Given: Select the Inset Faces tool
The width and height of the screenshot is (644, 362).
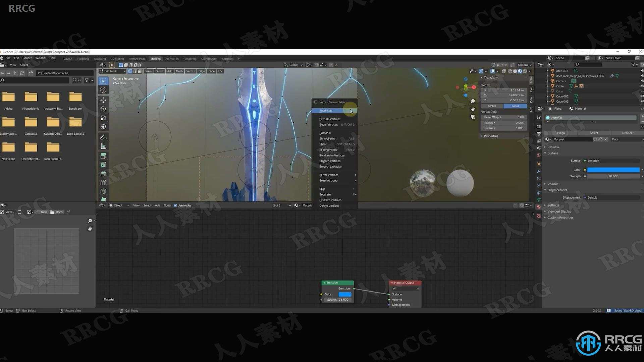Looking at the screenshot, I should (x=103, y=165).
